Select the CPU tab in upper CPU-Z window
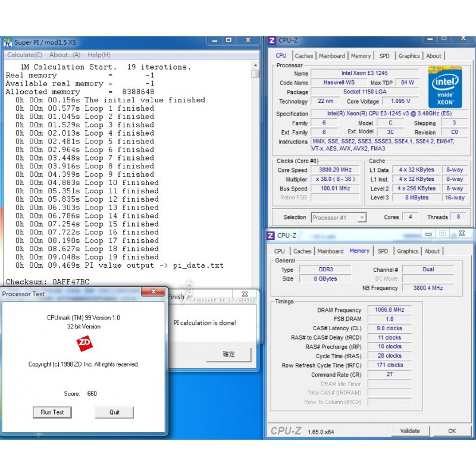 (x=281, y=55)
